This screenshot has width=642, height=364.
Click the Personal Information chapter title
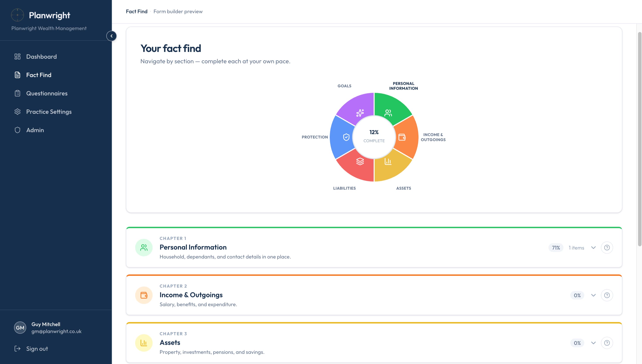(193, 247)
